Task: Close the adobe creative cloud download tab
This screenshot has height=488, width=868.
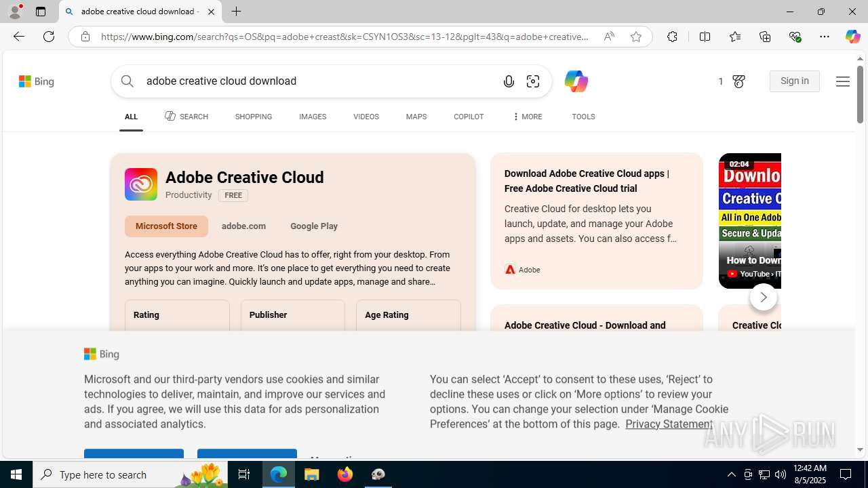Action: pos(211,12)
